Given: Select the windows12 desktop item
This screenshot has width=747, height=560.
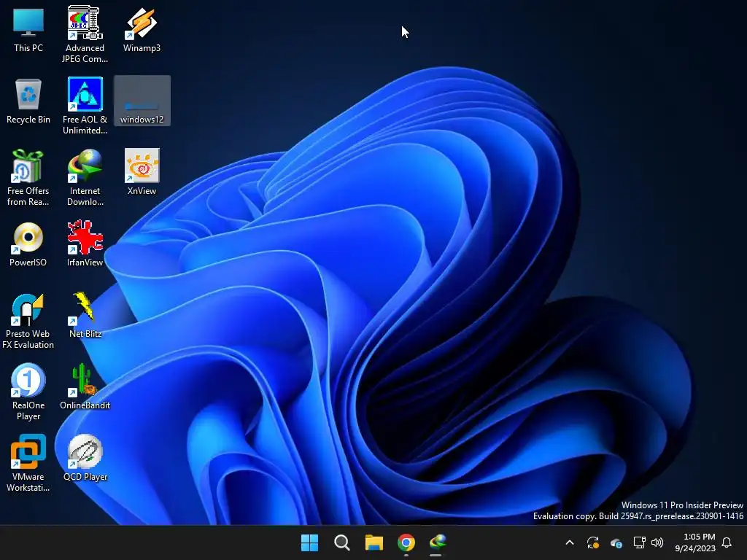Looking at the screenshot, I should (x=142, y=101).
